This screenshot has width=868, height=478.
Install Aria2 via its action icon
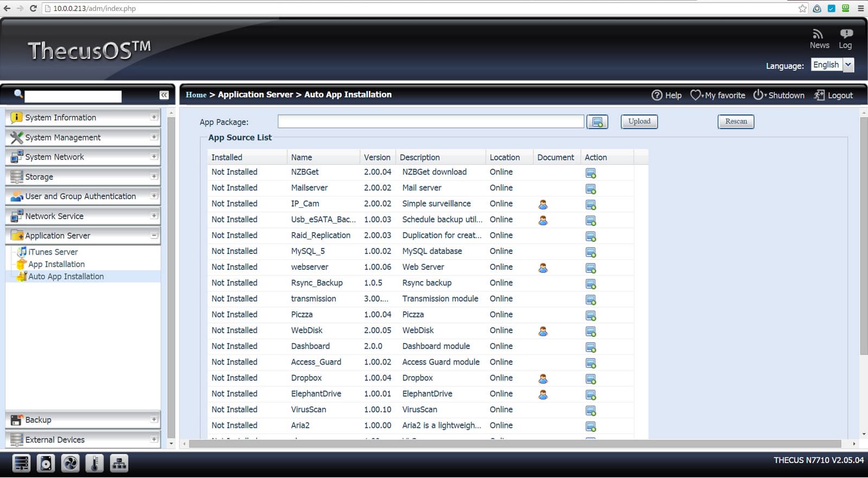coord(591,426)
